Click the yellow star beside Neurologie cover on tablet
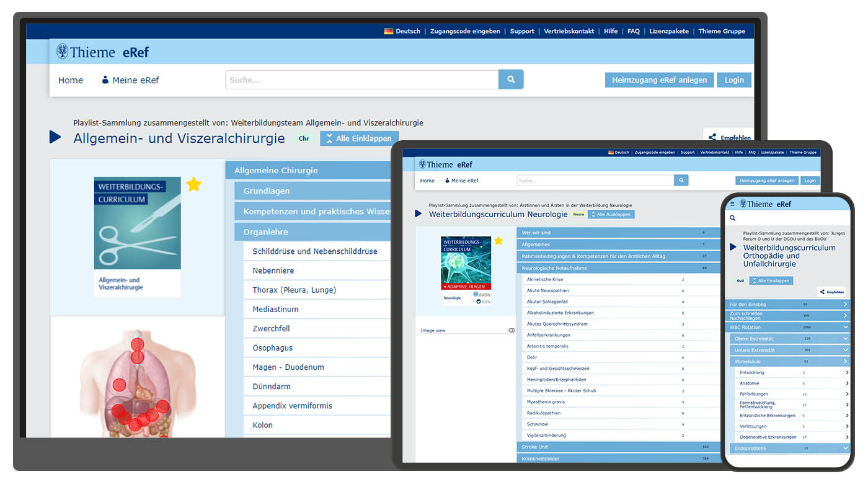The image size is (868, 484). pos(498,241)
